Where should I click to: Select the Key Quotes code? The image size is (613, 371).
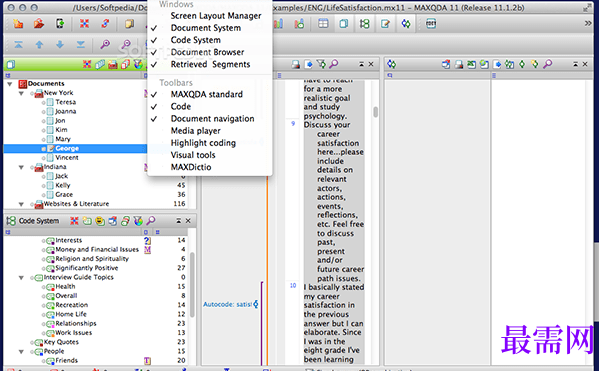pyautogui.click(x=61, y=342)
